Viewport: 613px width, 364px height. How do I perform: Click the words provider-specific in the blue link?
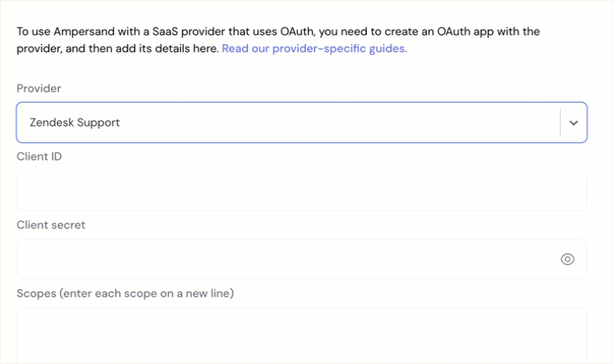coord(319,48)
